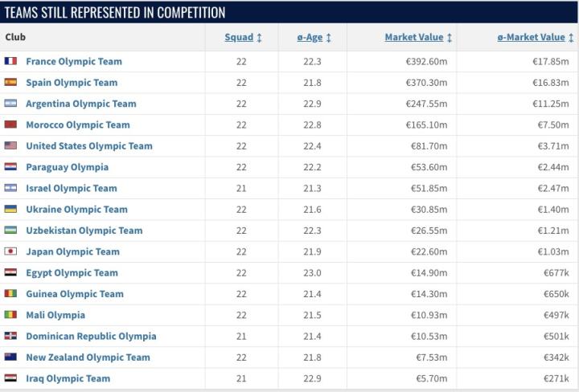Sort table by Squad header link
This screenshot has height=392, width=579.
coord(239,37)
